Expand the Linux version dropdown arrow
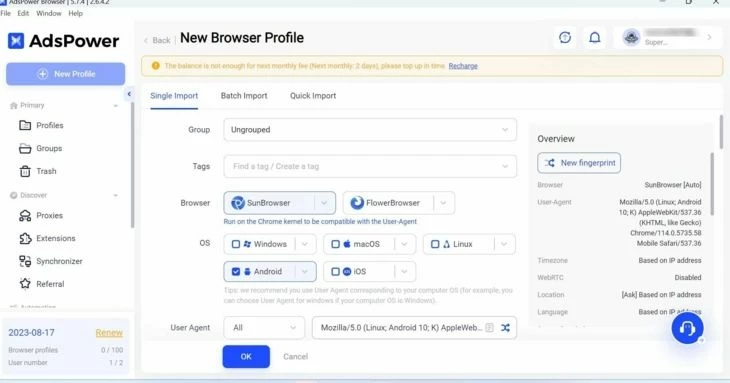Image resolution: width=730 pixels, height=383 pixels. click(x=504, y=244)
